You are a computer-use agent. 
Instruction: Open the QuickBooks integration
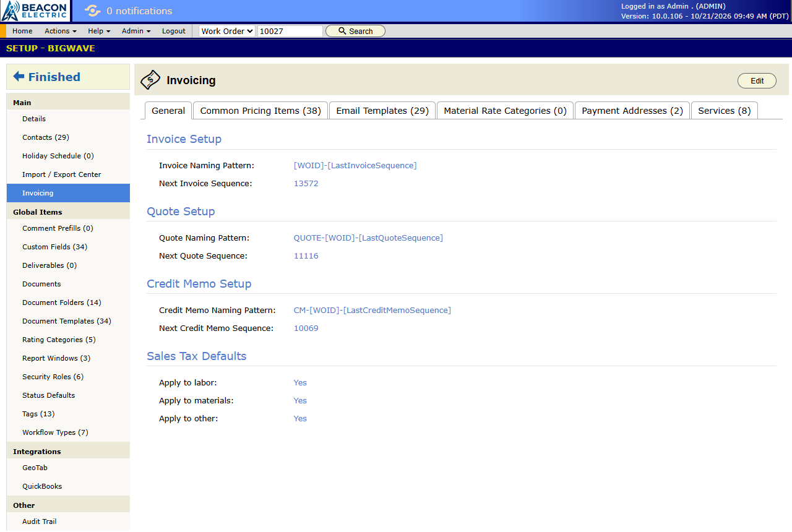[68, 486]
